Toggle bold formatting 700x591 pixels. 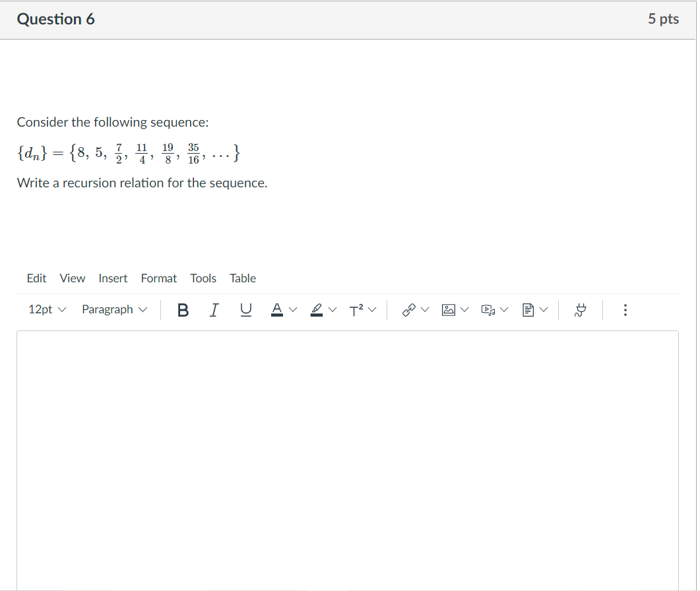[183, 309]
